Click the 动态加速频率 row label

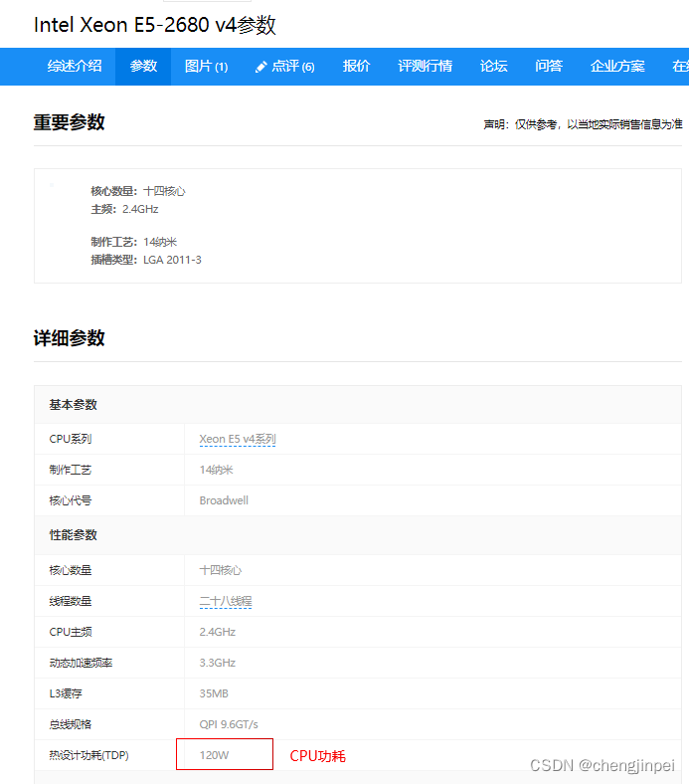81,663
